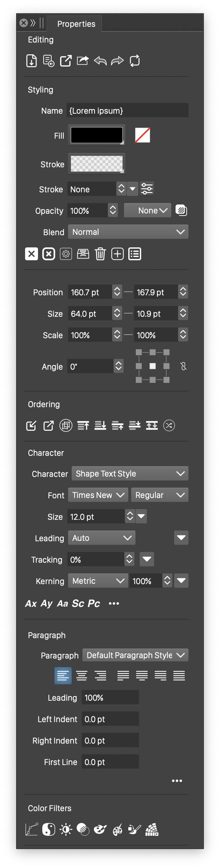Click the brightness color filter icon
This screenshot has height=868, width=220.
pyautogui.click(x=66, y=829)
